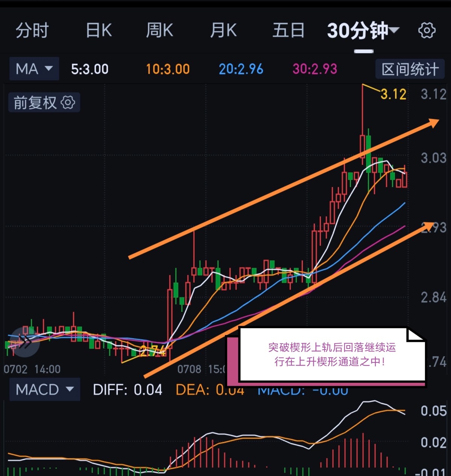Switch to the 日K tab
The height and width of the screenshot is (476, 451).
pos(99,30)
